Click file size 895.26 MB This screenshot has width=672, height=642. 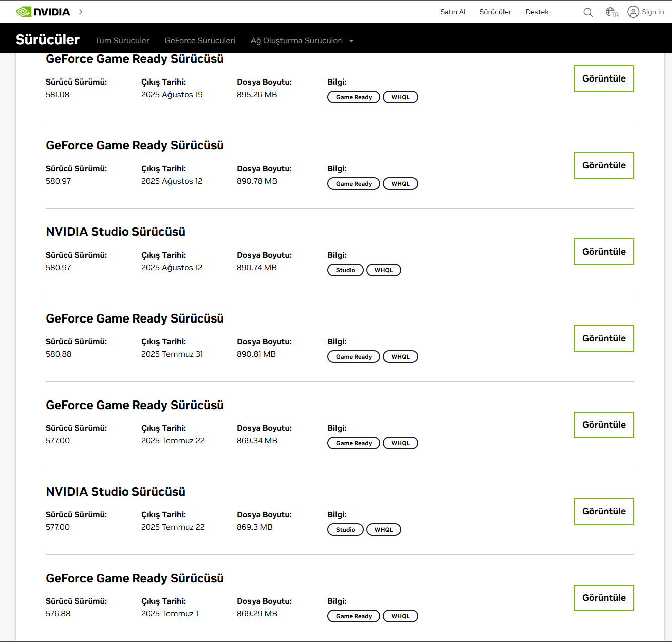click(257, 95)
